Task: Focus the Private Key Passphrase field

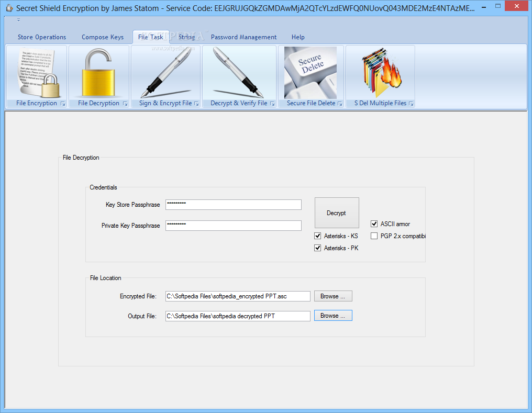Action: (x=234, y=226)
